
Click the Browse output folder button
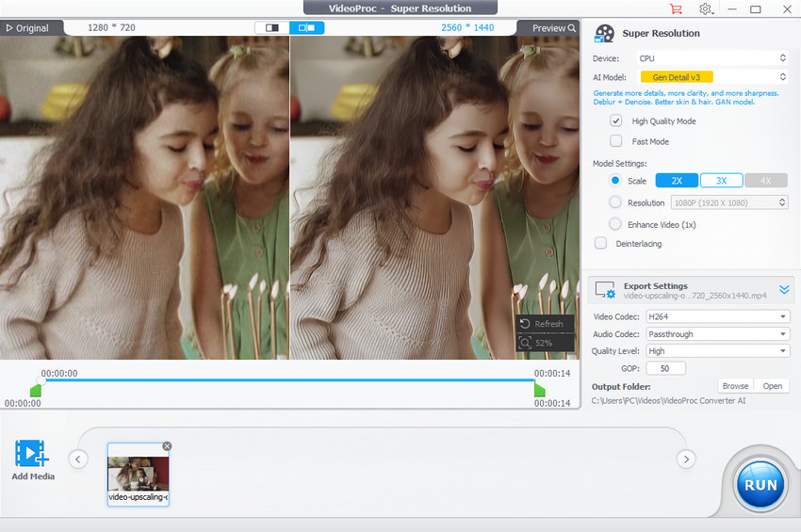(735, 386)
